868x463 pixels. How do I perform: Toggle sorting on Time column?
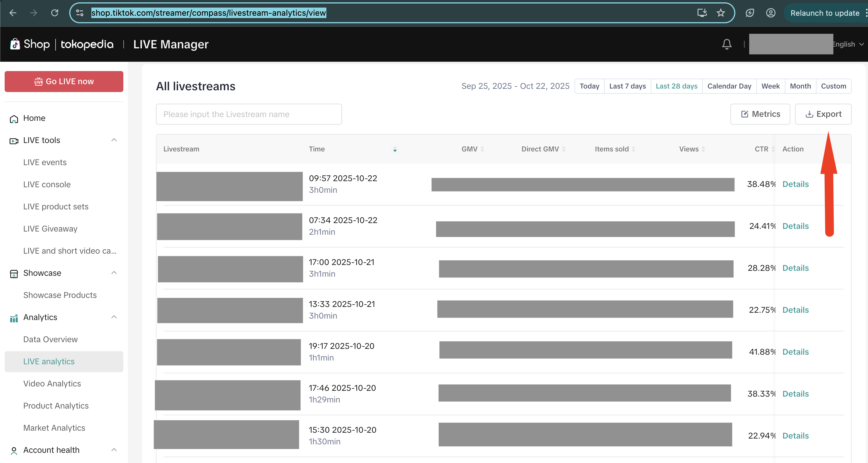[394, 149]
